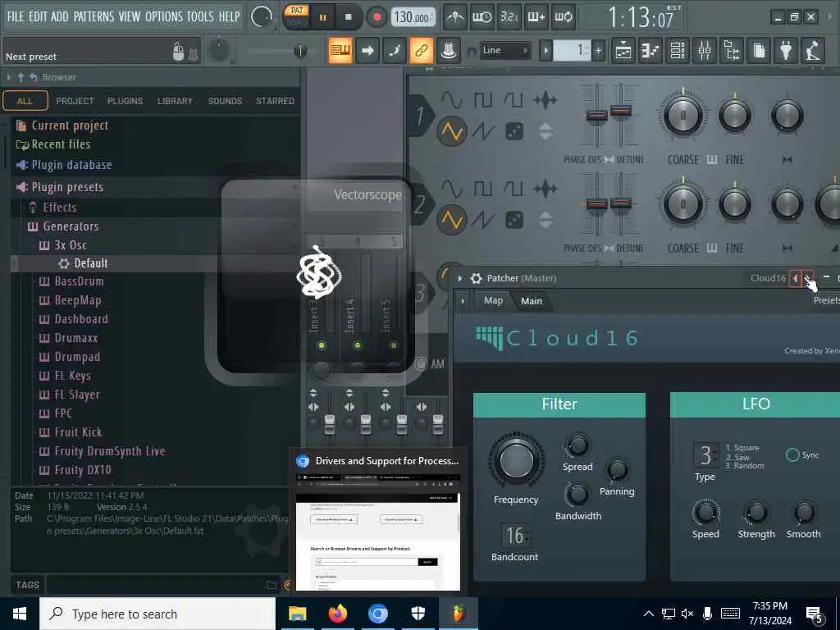Click the Patcher Presets button
This screenshot has height=630, width=840.
[826, 300]
